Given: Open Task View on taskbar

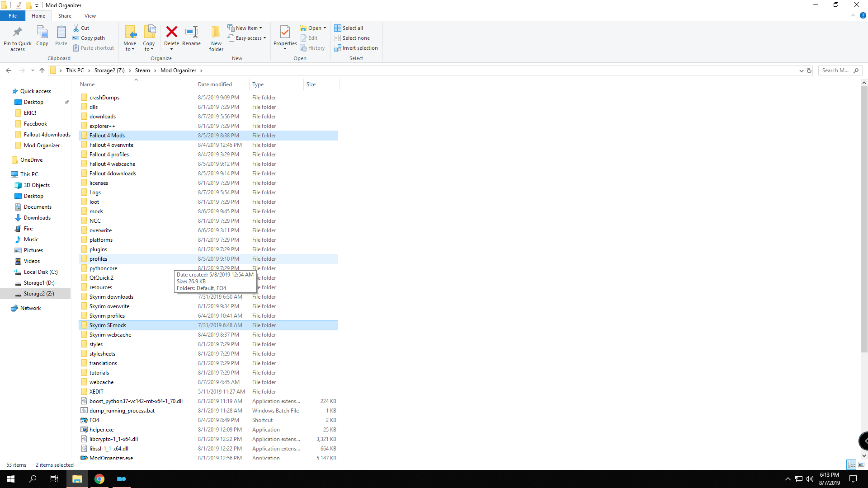Looking at the screenshot, I should point(54,479).
